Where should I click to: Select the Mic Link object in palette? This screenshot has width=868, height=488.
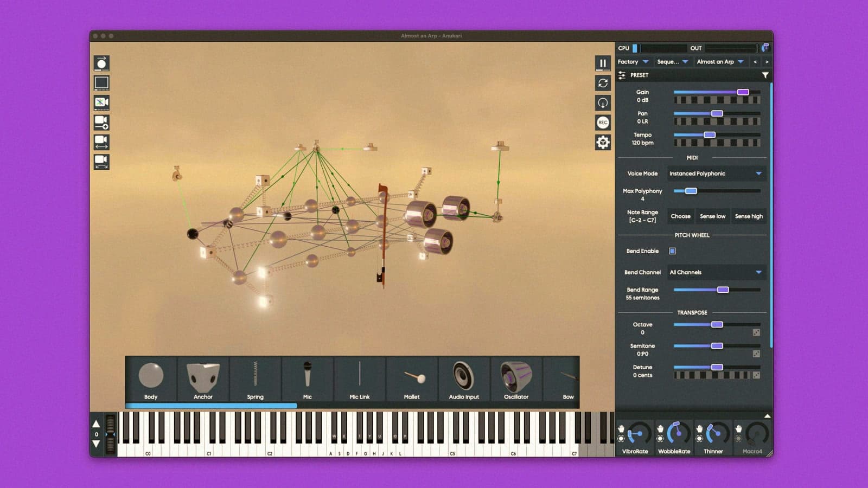click(x=360, y=380)
